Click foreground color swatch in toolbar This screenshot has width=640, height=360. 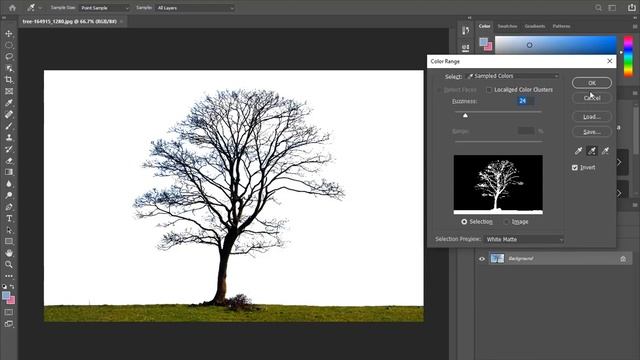pos(6,296)
